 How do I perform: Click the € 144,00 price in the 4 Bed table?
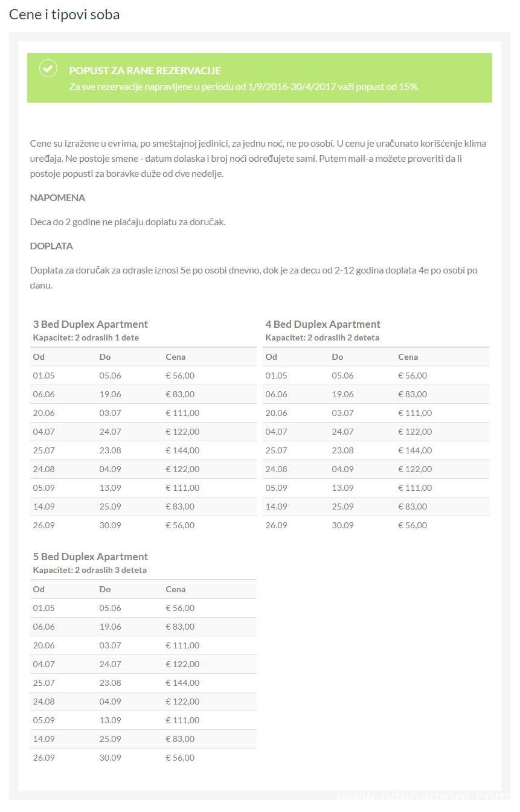point(415,450)
